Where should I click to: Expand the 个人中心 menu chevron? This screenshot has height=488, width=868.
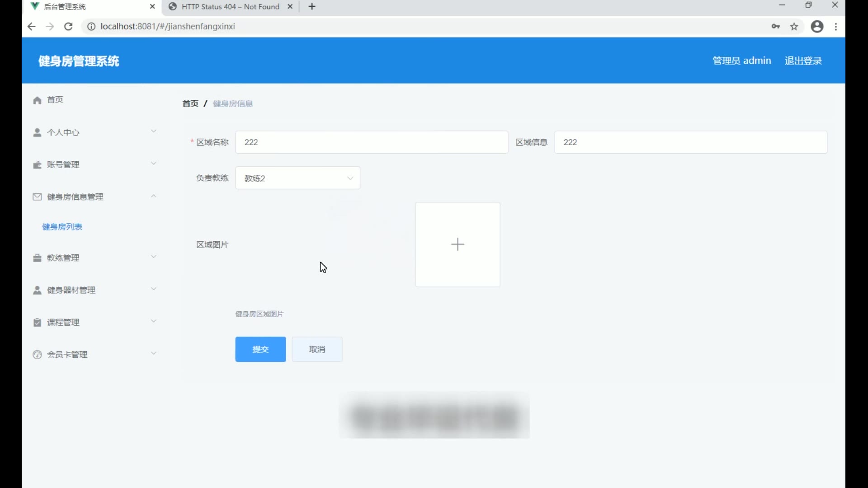coord(154,131)
